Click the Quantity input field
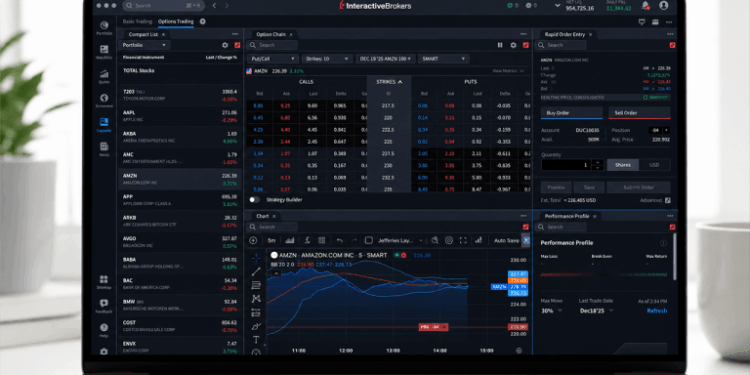Viewport: 750px width, 375px height. tap(567, 165)
